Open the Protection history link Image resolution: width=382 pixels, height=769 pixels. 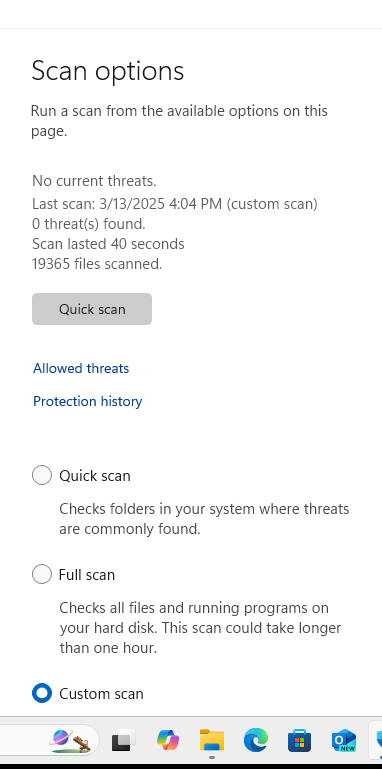pos(87,401)
